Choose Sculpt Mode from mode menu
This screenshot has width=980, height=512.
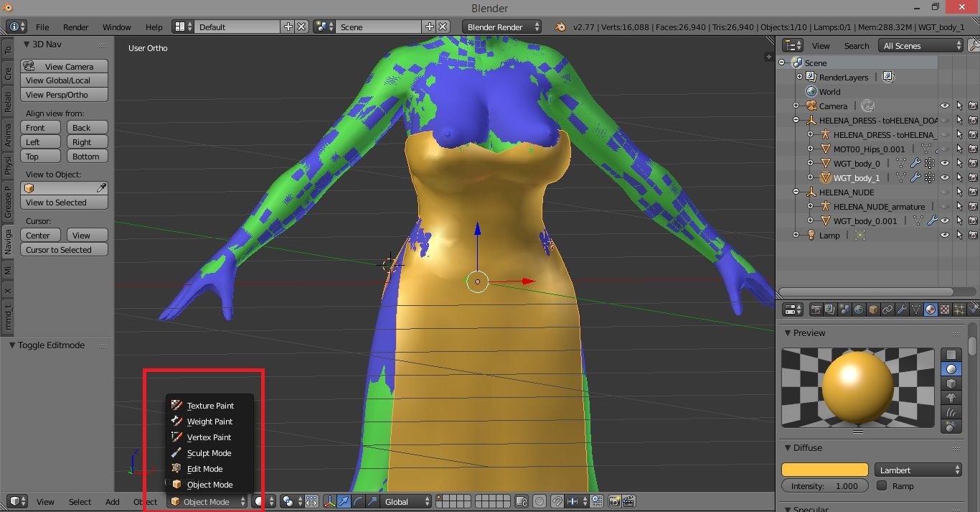point(209,453)
